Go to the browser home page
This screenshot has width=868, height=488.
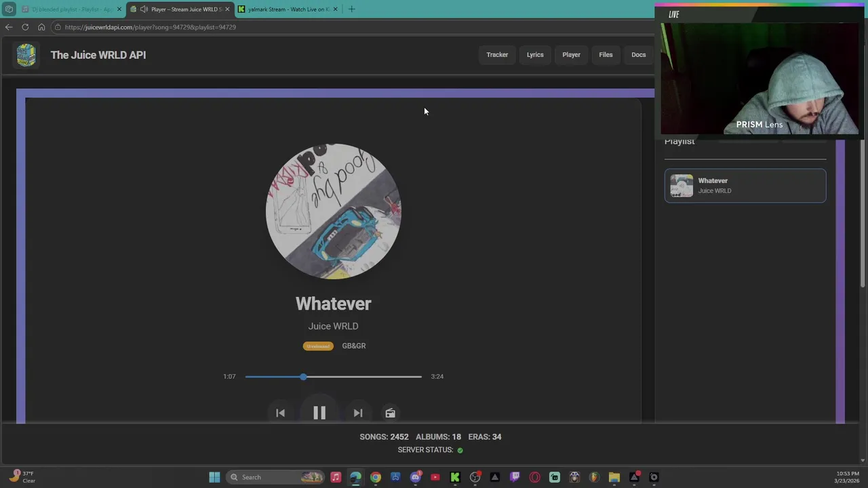[41, 27]
